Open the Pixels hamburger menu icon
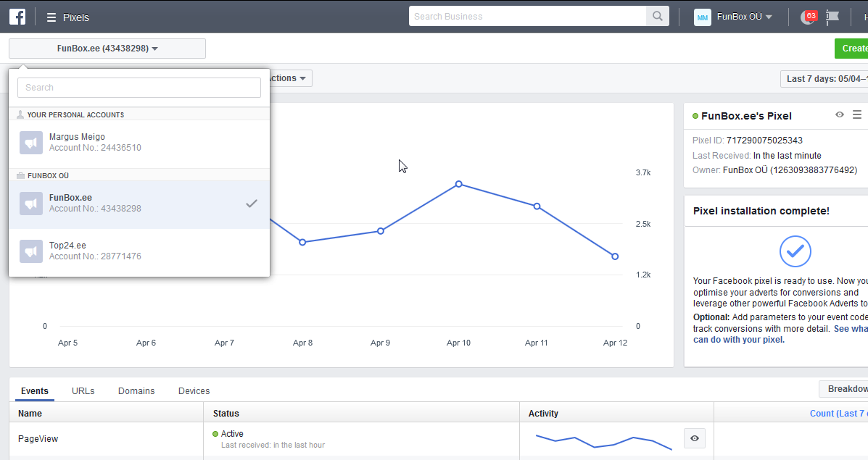This screenshot has width=868, height=460. (x=51, y=17)
